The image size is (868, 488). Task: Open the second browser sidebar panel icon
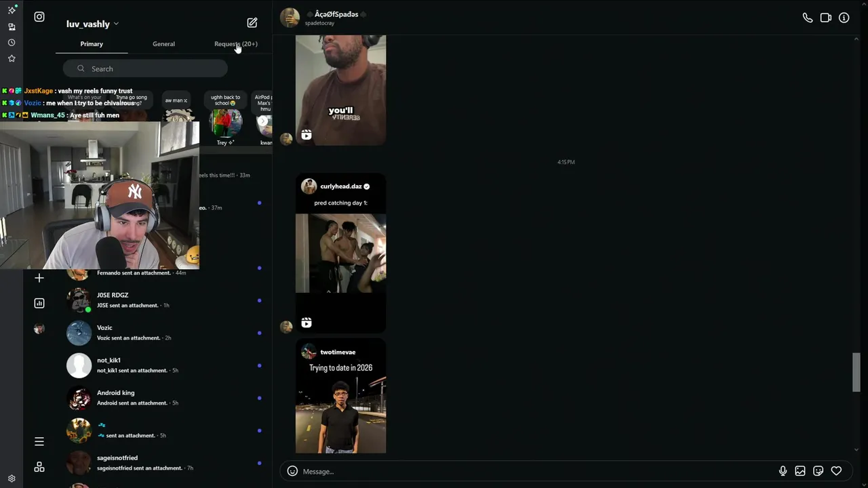12,27
